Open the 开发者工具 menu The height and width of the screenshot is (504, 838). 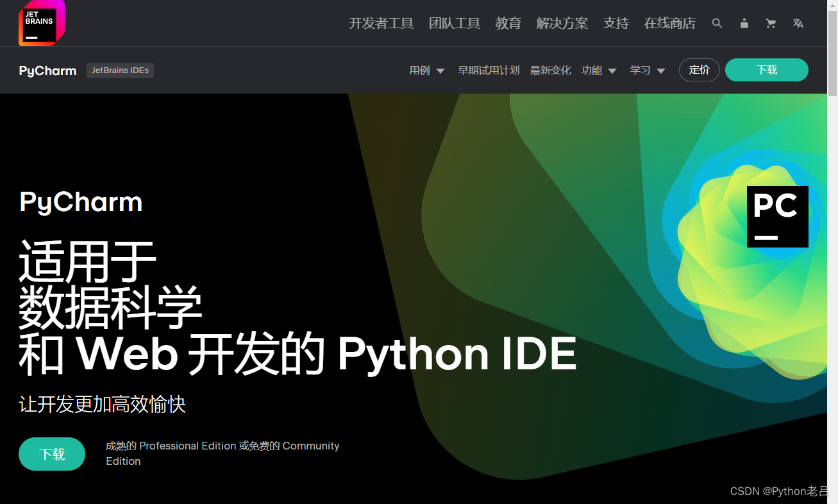381,24
